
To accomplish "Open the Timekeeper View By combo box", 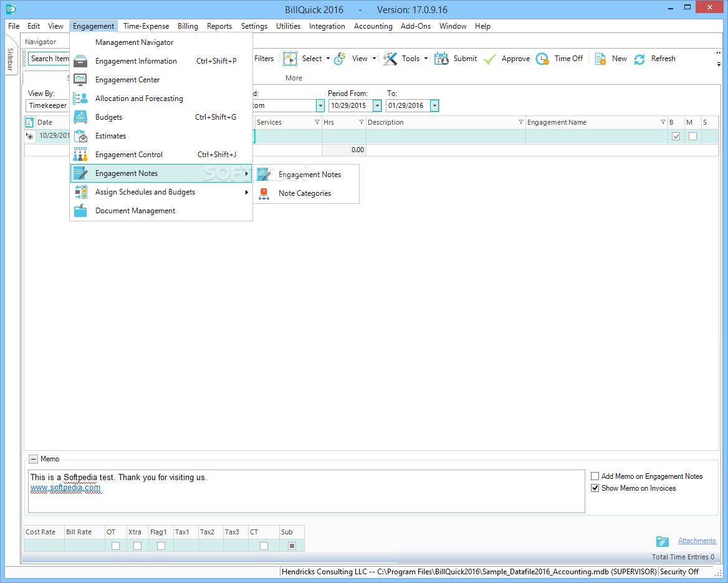I will point(48,106).
